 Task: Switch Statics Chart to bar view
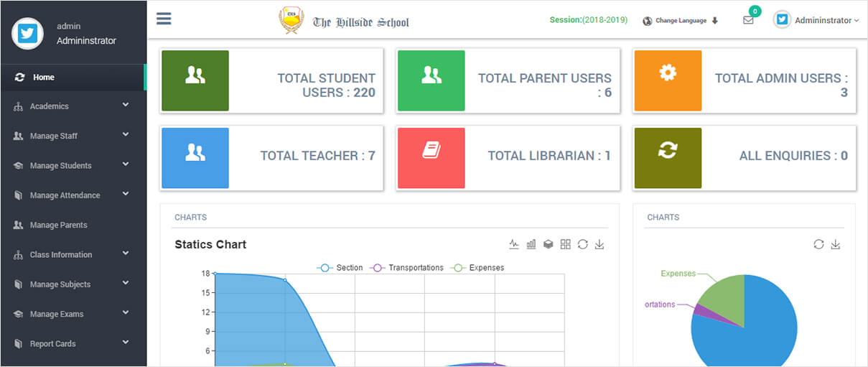(531, 244)
